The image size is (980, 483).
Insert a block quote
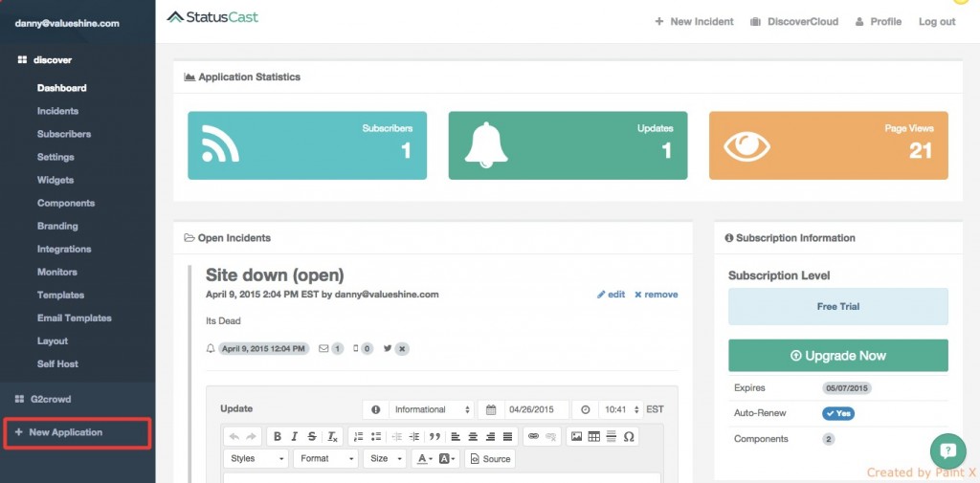(x=434, y=436)
